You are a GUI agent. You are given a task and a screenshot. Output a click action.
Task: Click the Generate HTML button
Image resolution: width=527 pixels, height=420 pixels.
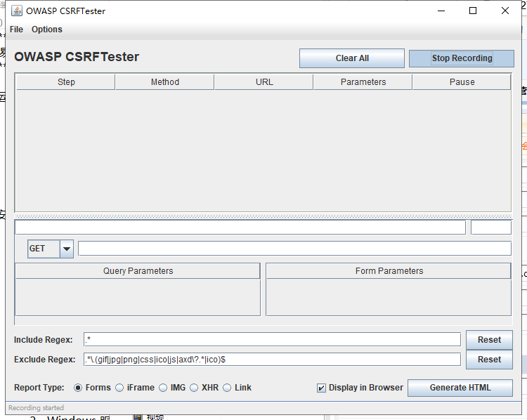[460, 388]
